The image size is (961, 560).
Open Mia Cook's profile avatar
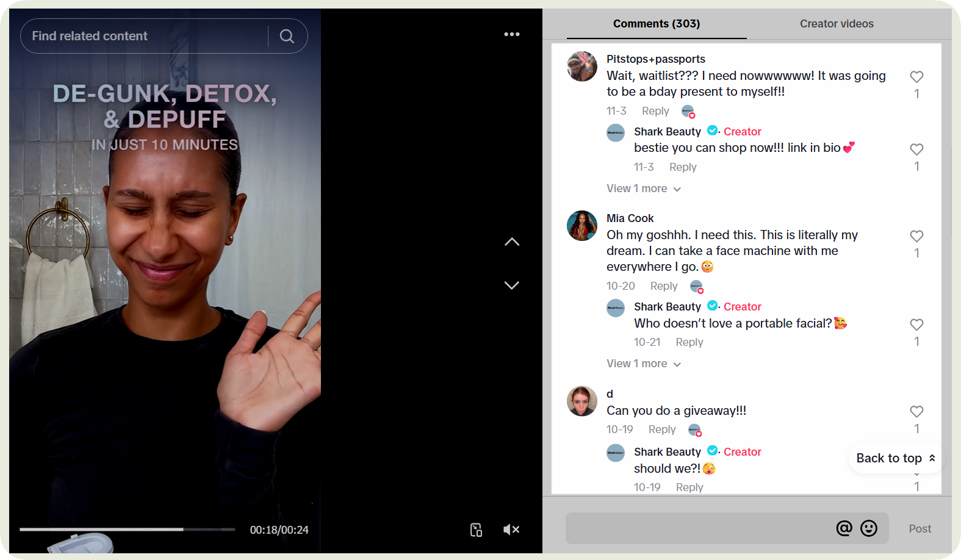click(582, 226)
